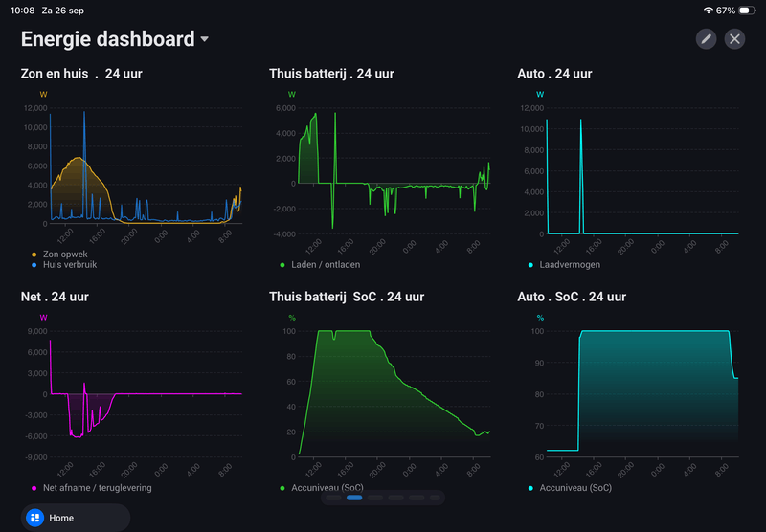Close the dashboard with the X icon
This screenshot has width=766, height=532.
click(734, 39)
